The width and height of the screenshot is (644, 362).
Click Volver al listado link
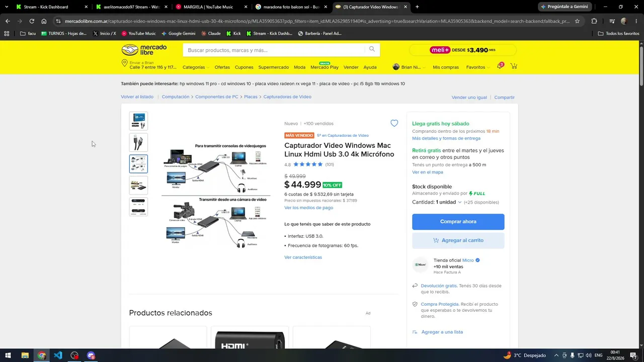pos(137,97)
